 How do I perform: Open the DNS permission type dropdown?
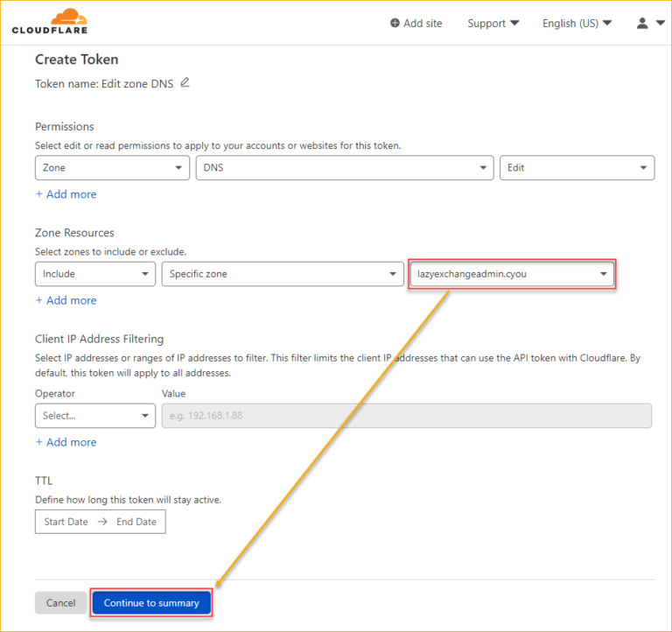tap(345, 168)
